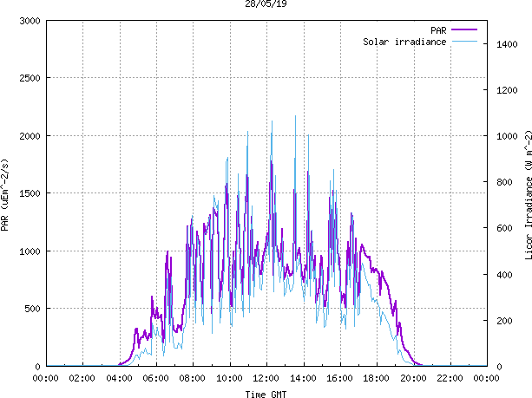Click the Solar irradiance legend label
The width and height of the screenshot is (532, 398).
pyautogui.click(x=404, y=42)
